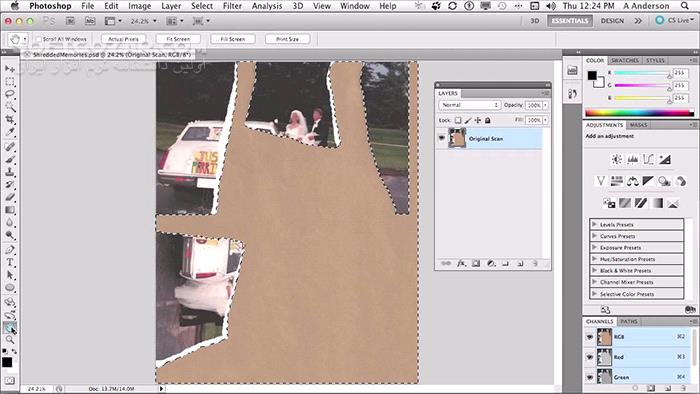Select the Magic Wand tool
The image size is (700, 394).
pos(10,107)
